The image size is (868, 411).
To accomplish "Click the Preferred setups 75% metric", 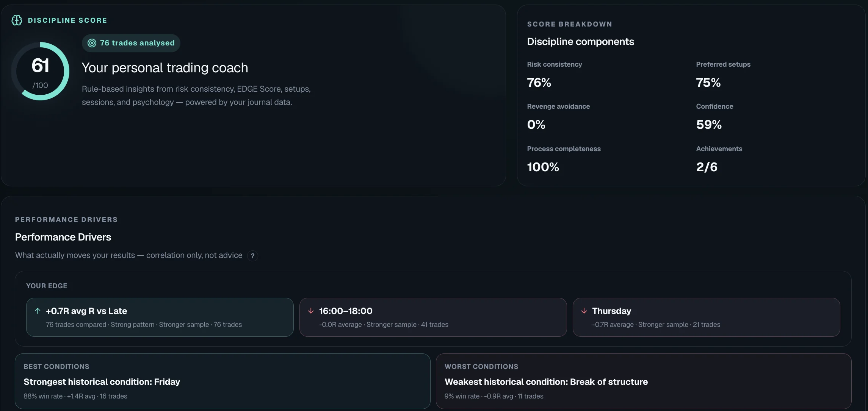I will tap(723, 74).
